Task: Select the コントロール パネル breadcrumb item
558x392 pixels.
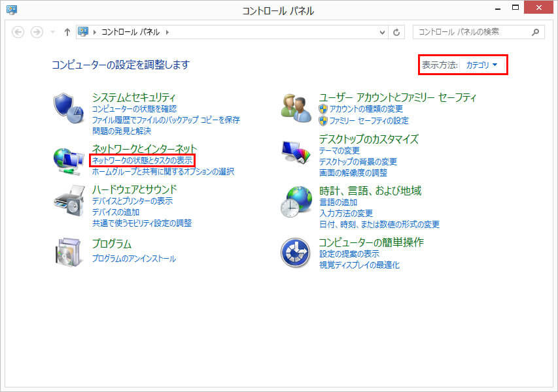Action: tap(130, 32)
